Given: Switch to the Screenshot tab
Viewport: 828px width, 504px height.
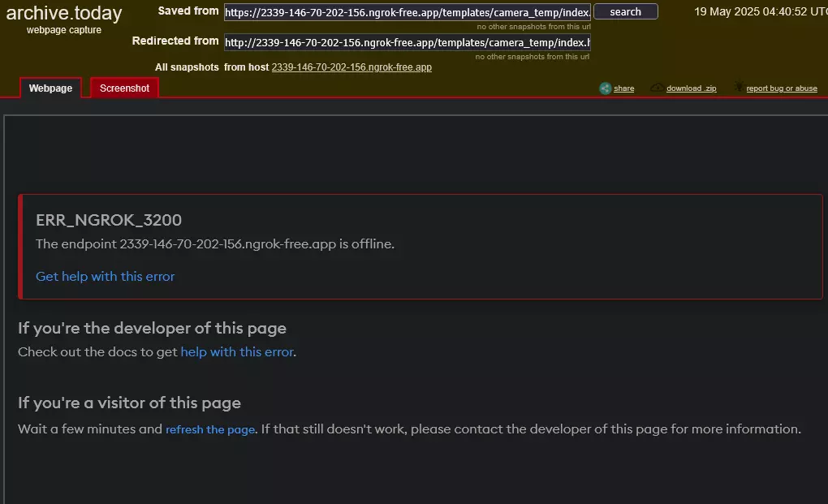Looking at the screenshot, I should (125, 88).
